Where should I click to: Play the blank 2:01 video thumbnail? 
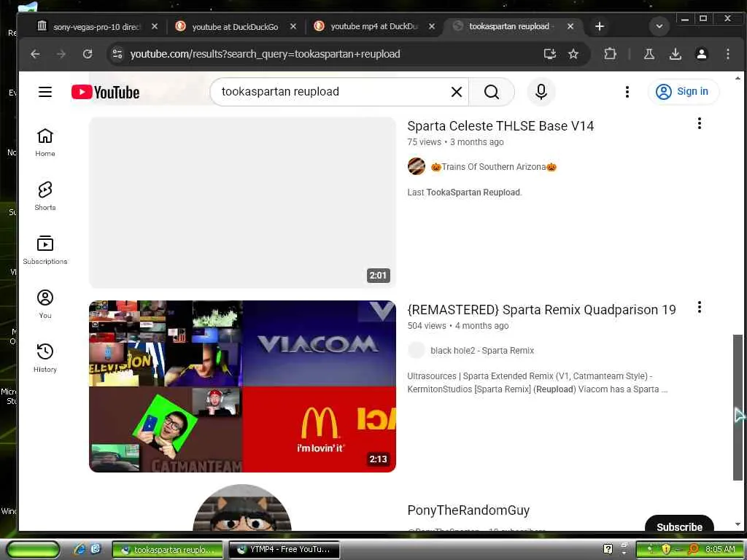[x=242, y=203]
